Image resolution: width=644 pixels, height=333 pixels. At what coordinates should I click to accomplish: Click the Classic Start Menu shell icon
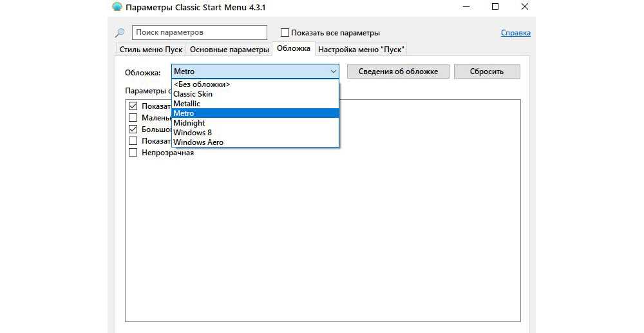[x=117, y=7]
